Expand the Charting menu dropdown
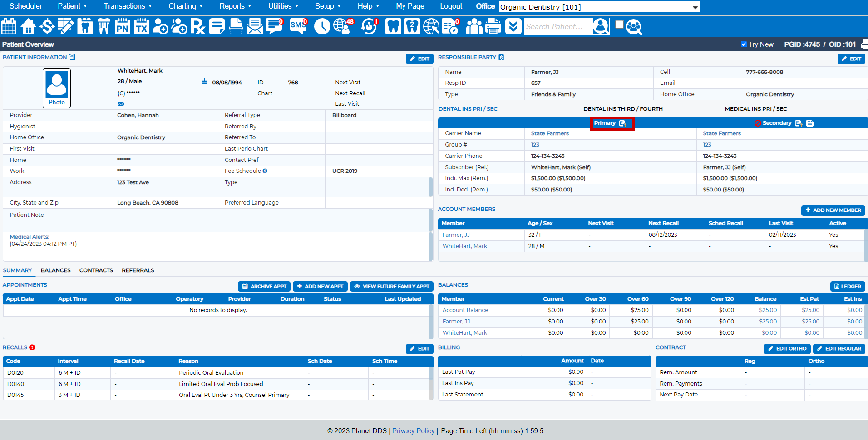This screenshot has height=440, width=868. click(185, 6)
